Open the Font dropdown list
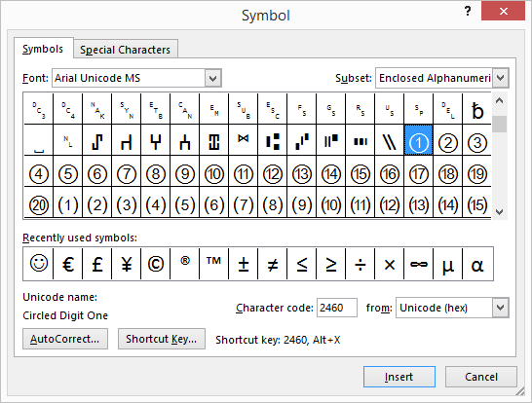The image size is (532, 403). pos(212,78)
